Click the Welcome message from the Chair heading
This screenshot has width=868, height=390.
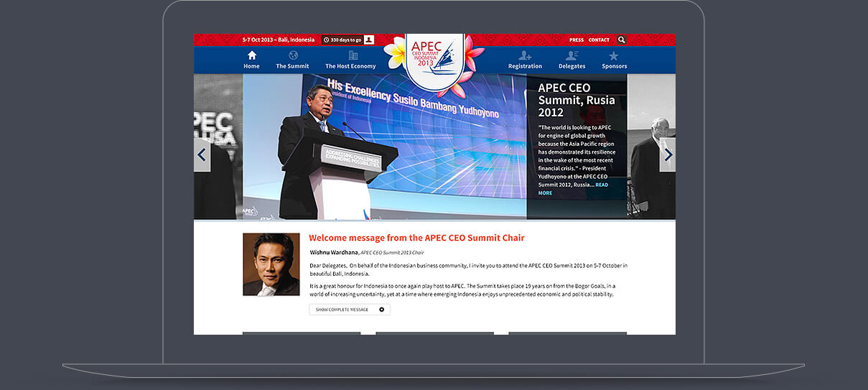(416, 238)
